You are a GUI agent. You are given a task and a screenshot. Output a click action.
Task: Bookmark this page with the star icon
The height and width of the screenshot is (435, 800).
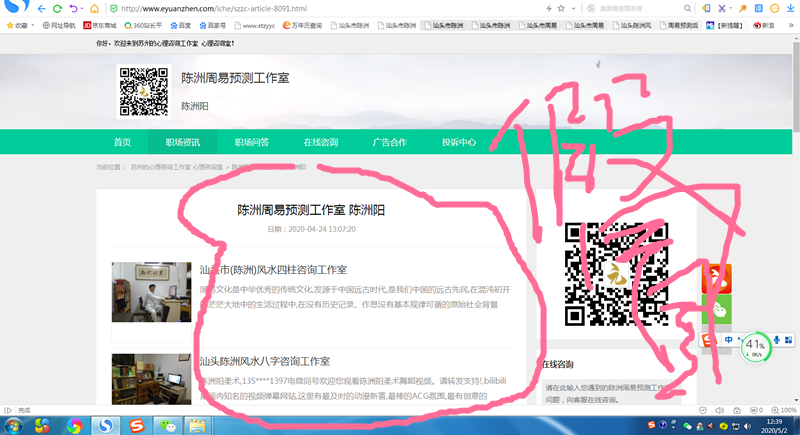[561, 9]
